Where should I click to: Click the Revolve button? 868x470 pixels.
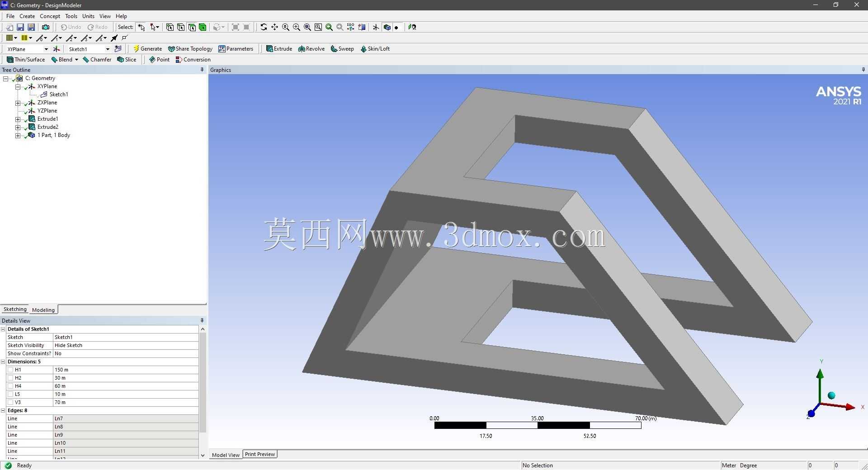tap(311, 49)
